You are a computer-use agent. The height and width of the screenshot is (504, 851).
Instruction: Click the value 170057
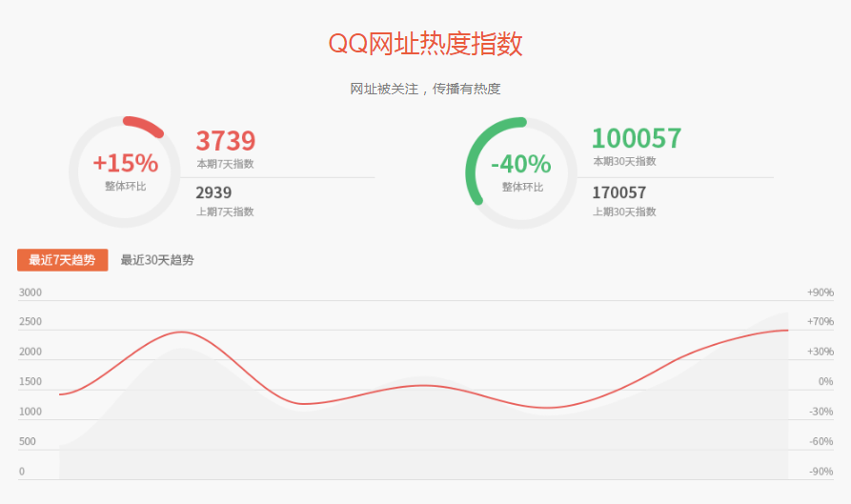click(x=618, y=192)
